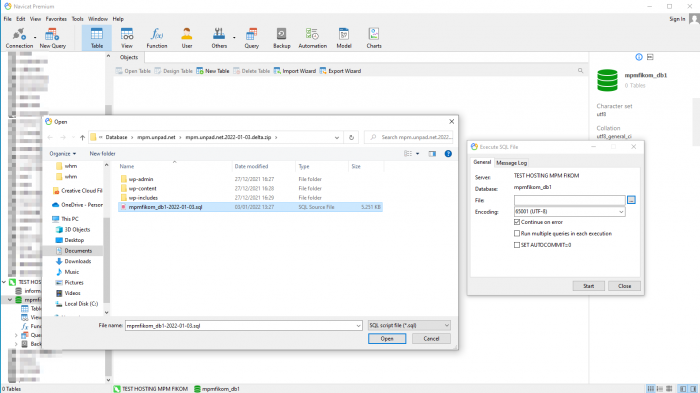Open the Function toolbar icon
This screenshot has width=700, height=393.
(x=157, y=38)
